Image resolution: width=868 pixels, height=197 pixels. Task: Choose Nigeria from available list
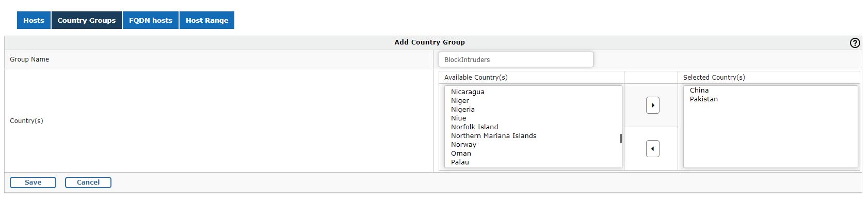click(x=463, y=109)
